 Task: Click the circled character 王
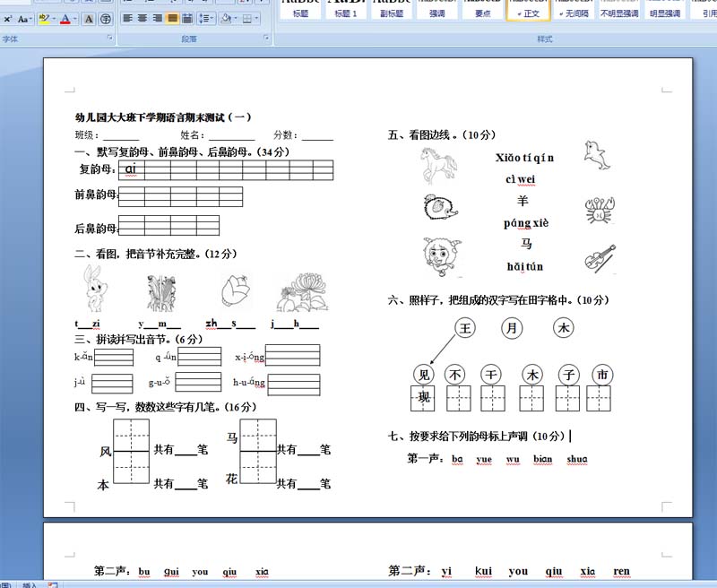point(465,328)
